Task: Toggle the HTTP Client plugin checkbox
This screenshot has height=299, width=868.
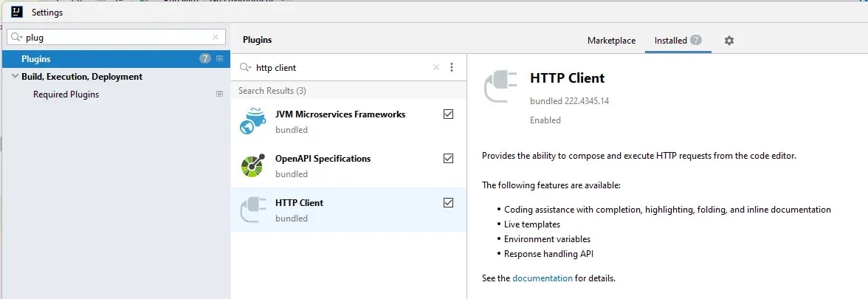Action: [449, 203]
